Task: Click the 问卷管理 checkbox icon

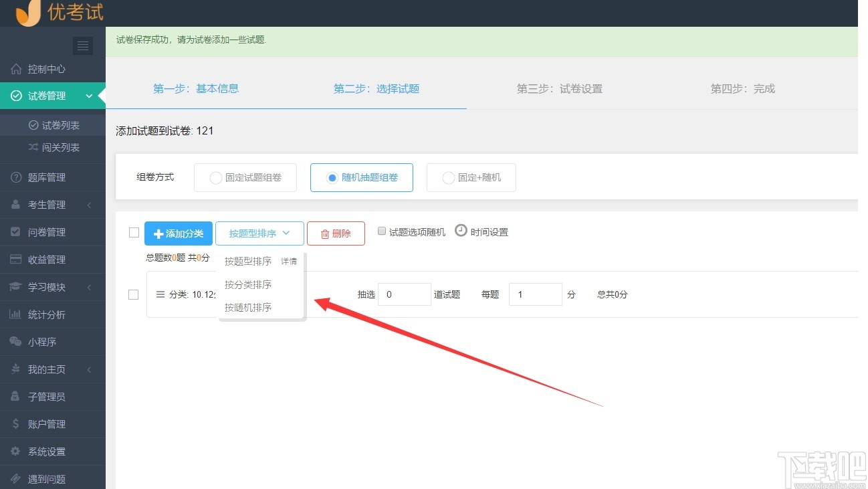Action: (x=16, y=232)
